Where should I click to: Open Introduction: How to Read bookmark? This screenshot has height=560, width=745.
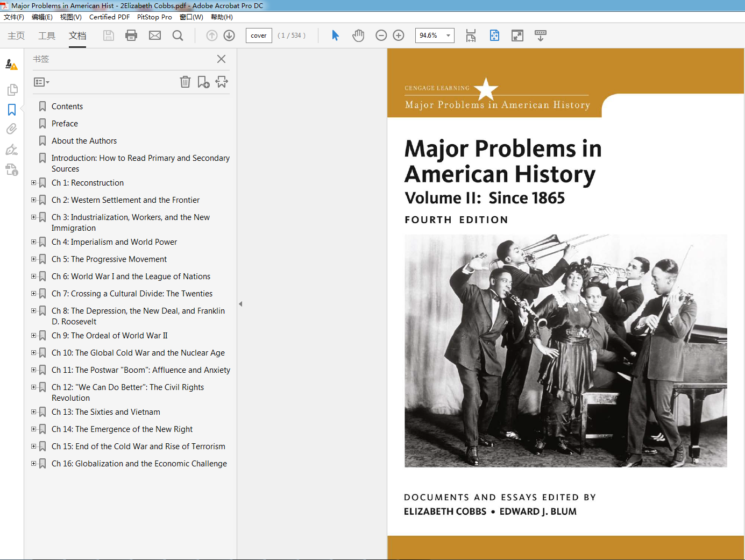[x=140, y=164]
